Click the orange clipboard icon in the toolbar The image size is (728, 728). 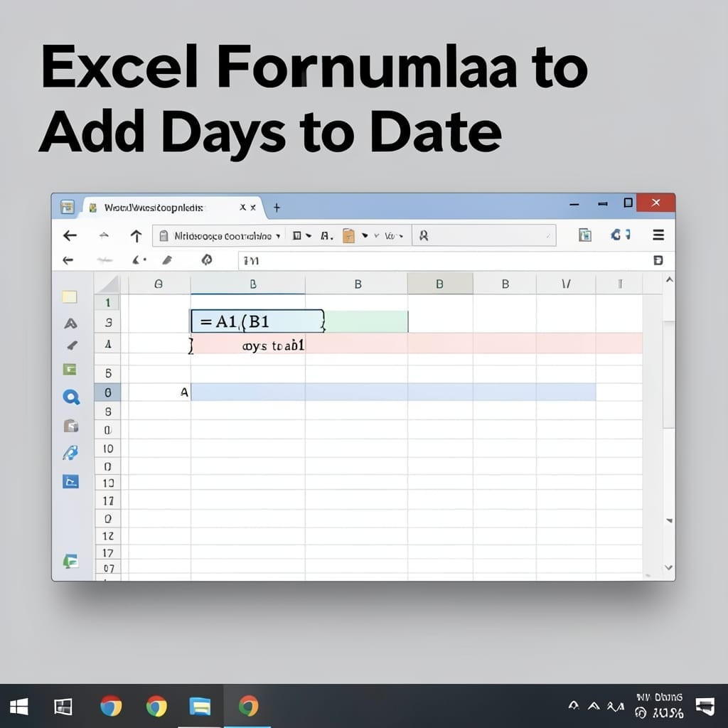(x=348, y=236)
